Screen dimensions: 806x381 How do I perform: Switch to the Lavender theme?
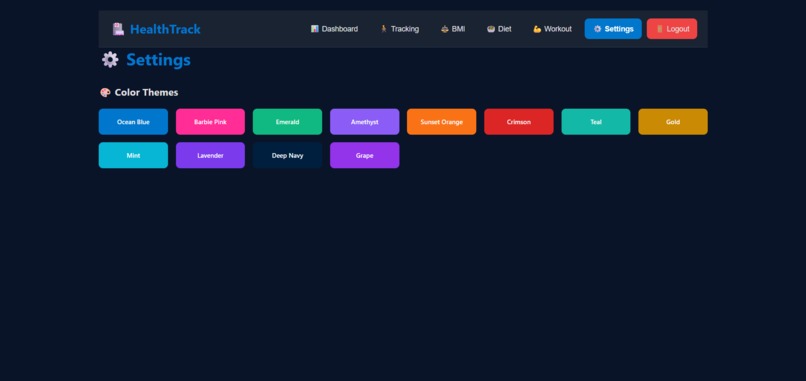coord(210,155)
